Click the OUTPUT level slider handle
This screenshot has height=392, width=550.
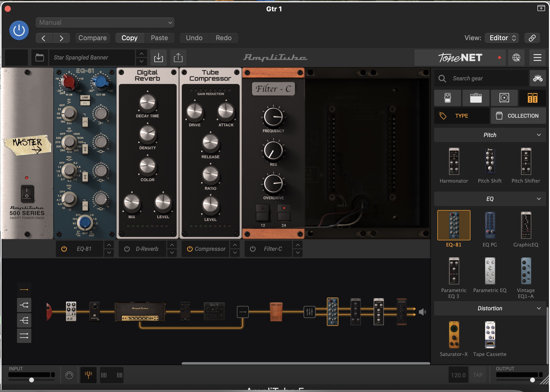pyautogui.click(x=532, y=380)
